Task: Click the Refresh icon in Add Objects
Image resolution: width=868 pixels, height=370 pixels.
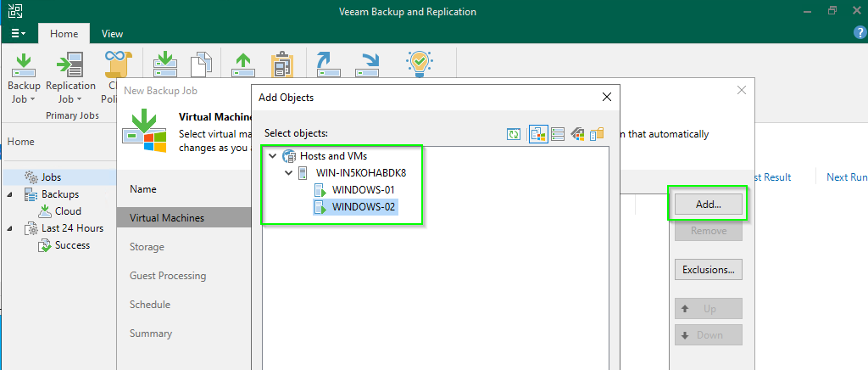Action: tap(514, 133)
